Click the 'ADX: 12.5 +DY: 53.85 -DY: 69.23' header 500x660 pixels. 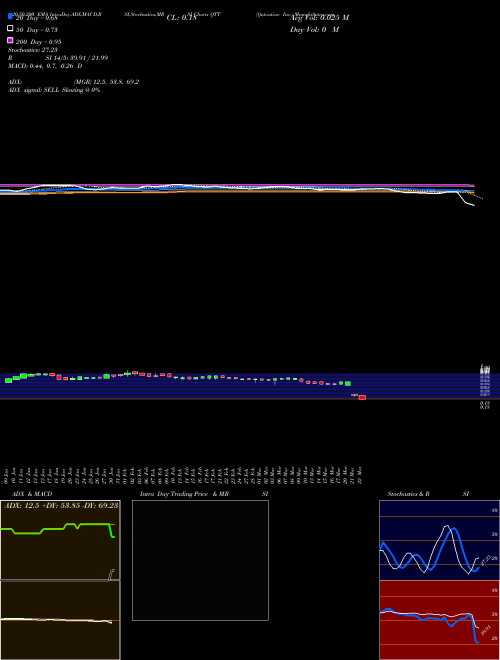(x=61, y=505)
